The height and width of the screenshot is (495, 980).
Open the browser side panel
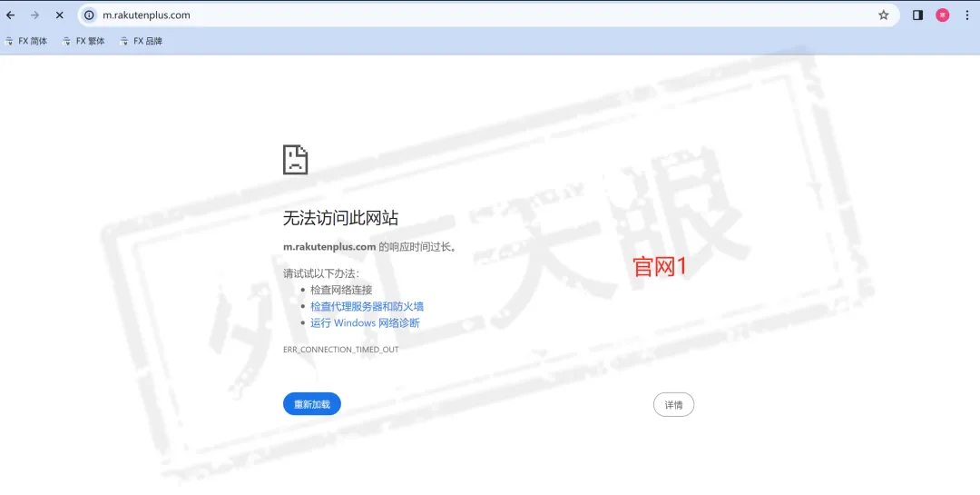coord(917,15)
